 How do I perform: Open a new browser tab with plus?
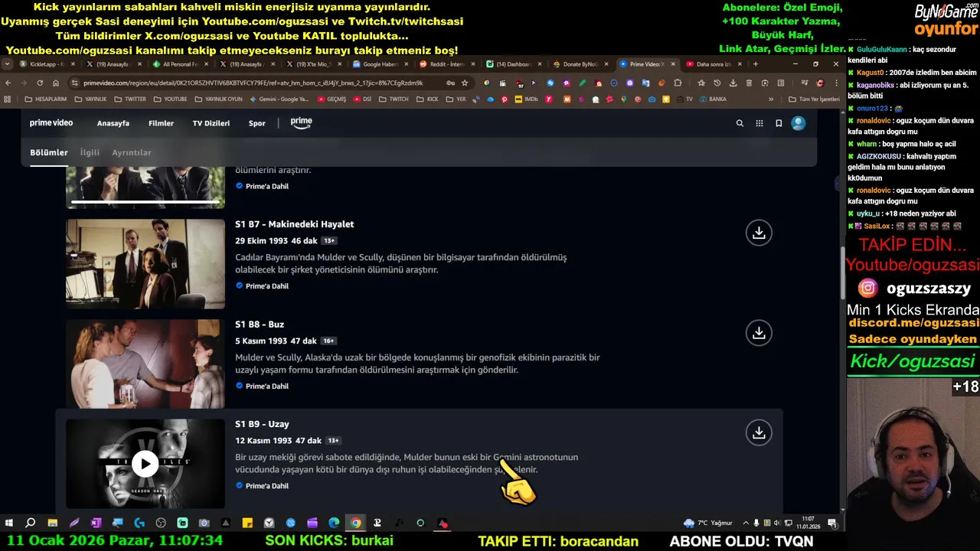point(756,64)
